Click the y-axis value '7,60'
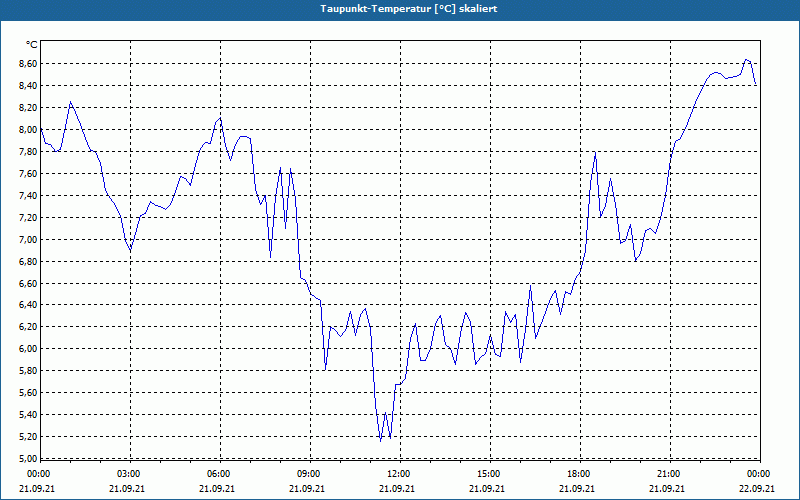The height and width of the screenshot is (500, 800). [x=28, y=173]
